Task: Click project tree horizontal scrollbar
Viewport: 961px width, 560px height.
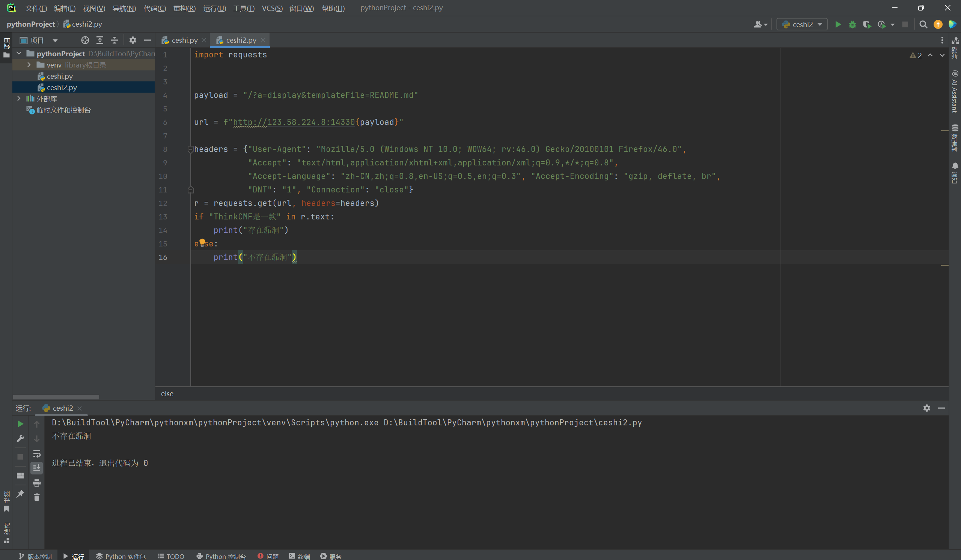Action: coord(56,396)
